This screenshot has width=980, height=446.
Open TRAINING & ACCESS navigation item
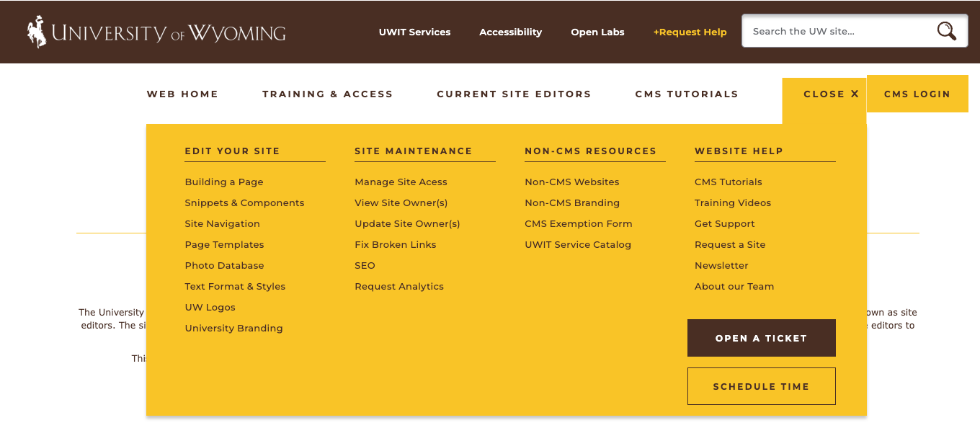click(x=327, y=94)
